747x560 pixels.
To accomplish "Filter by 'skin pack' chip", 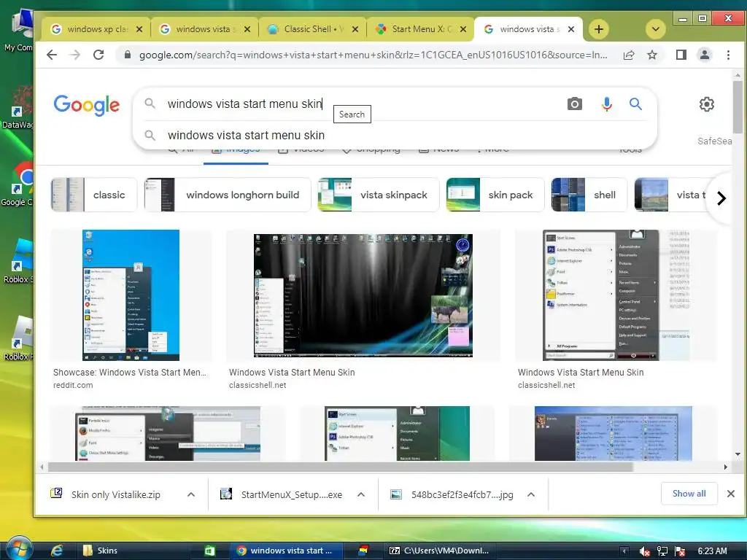I will click(x=495, y=195).
